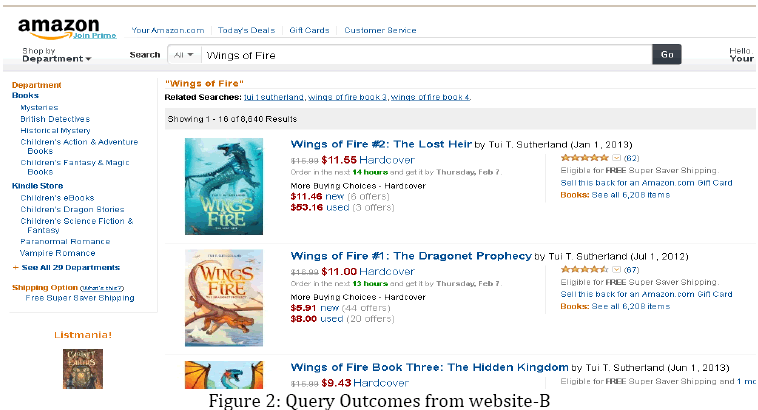Open Customer Service link
This screenshot has width=758, height=410.
tap(380, 30)
